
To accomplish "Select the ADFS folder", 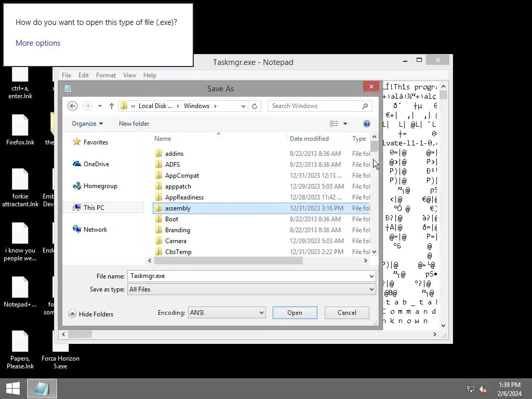I will [261, 165].
